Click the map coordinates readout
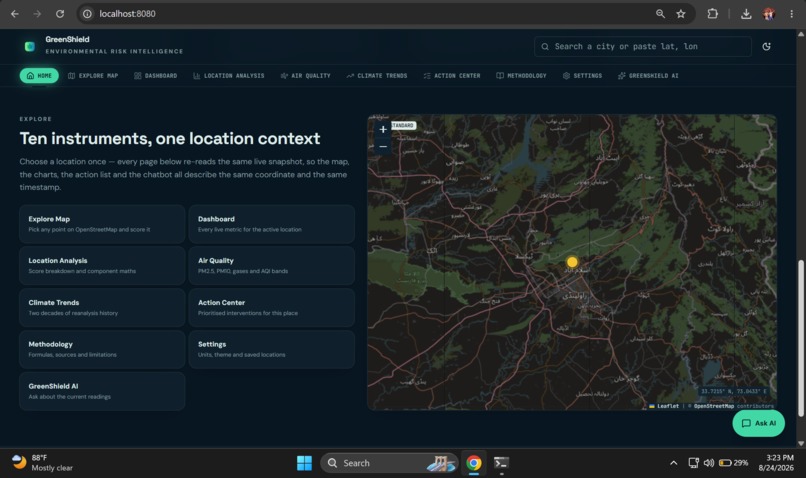Image resolution: width=806 pixels, height=478 pixels. click(x=734, y=391)
